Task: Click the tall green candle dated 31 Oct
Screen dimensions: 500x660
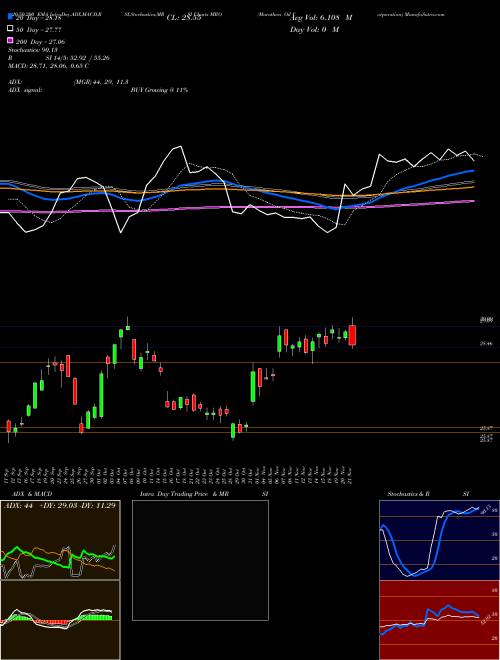Action: pos(253,386)
